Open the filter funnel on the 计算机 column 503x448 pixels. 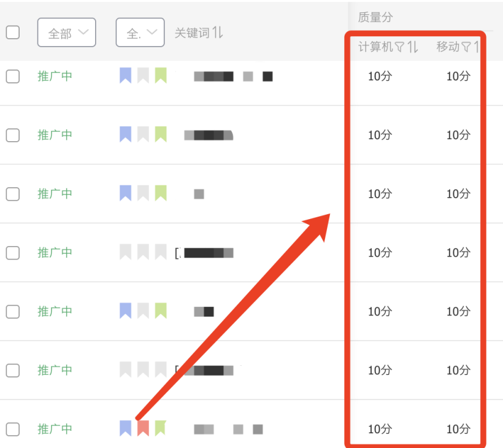point(399,46)
